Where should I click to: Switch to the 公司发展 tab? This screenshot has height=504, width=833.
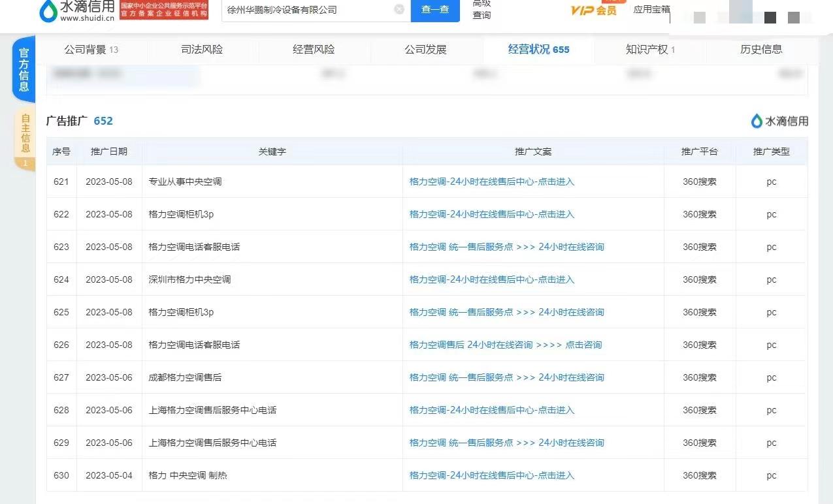coord(425,50)
